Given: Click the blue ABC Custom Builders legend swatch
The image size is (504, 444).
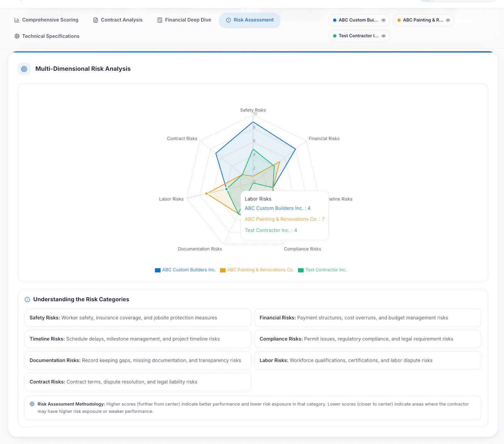Looking at the screenshot, I should pos(158,270).
